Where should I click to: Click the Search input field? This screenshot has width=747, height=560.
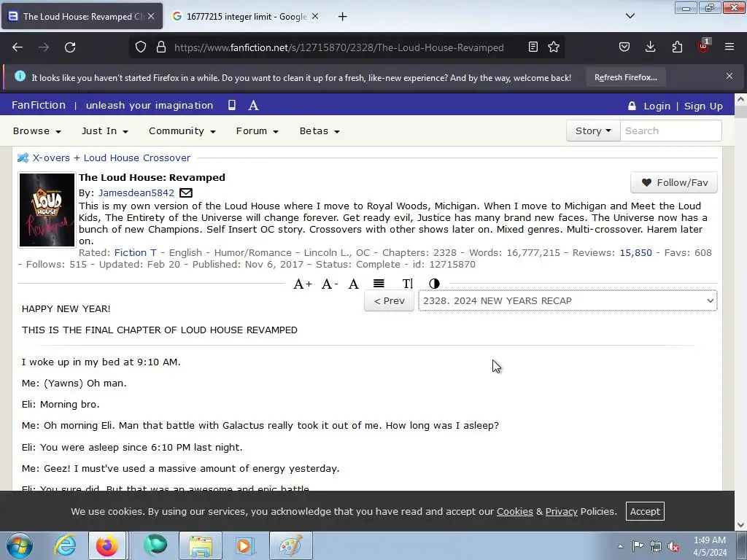(x=671, y=131)
